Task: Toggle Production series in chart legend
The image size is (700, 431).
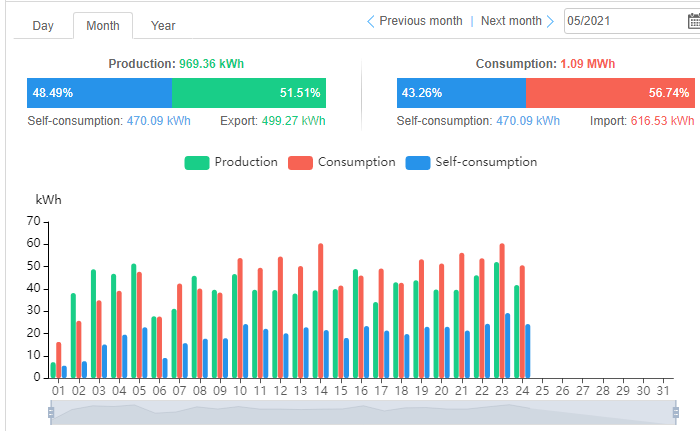Action: coord(232,162)
